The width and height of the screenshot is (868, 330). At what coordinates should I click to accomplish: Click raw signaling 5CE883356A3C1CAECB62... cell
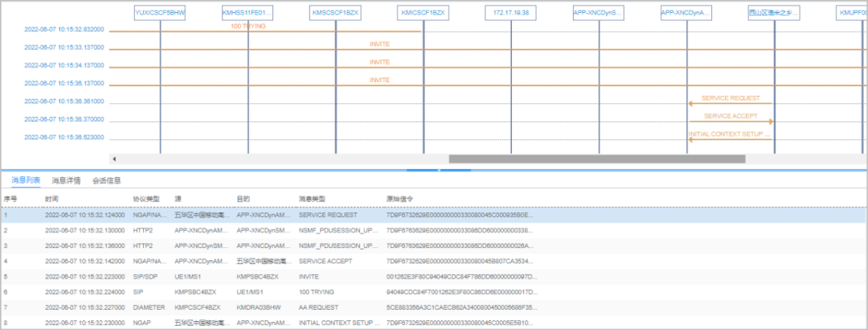click(x=461, y=307)
